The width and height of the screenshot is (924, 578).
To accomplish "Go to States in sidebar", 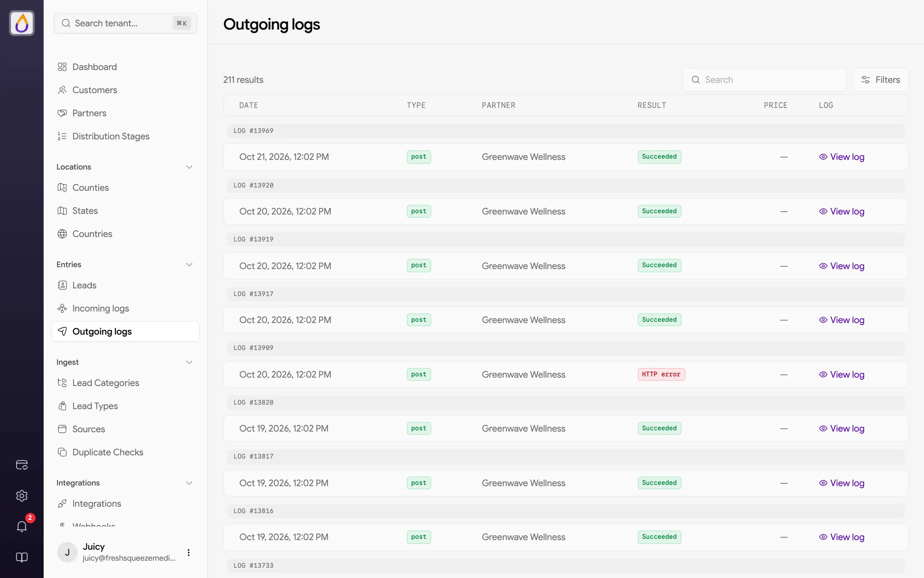I will [x=125, y=211].
